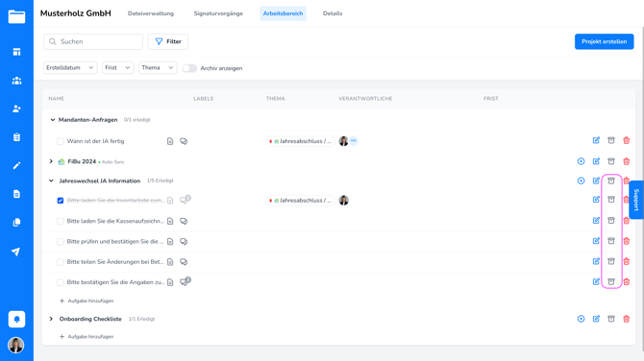Archive the 'Wann ist der JA fertig' task
The height and width of the screenshot is (361, 644).
pos(611,140)
